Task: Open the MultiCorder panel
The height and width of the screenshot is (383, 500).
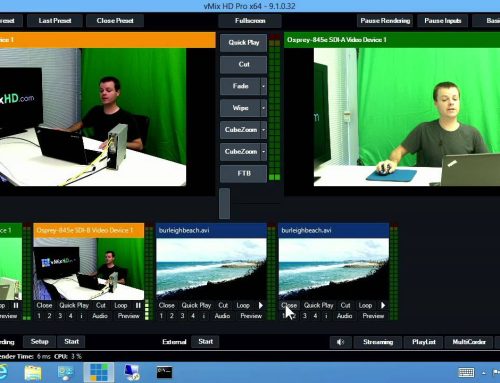Action: [x=469, y=342]
